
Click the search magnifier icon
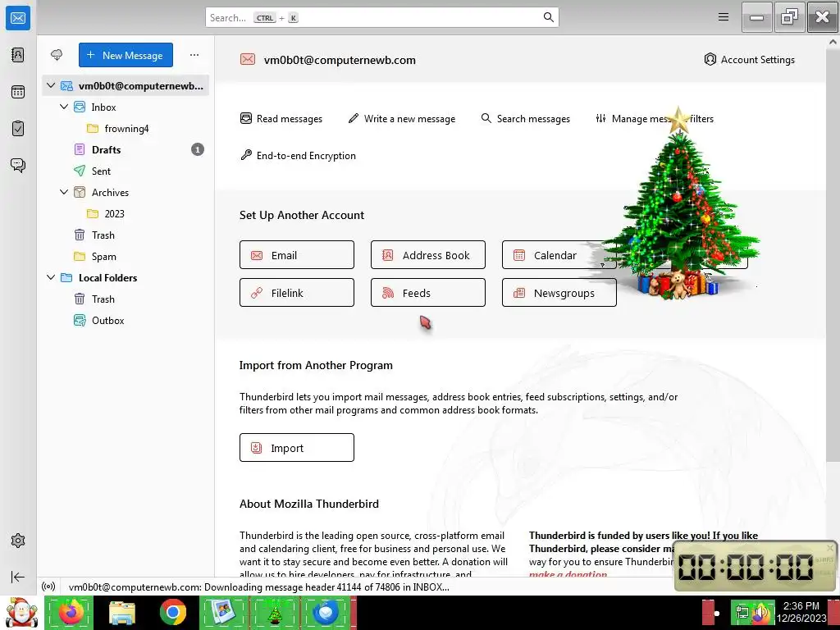pos(548,17)
